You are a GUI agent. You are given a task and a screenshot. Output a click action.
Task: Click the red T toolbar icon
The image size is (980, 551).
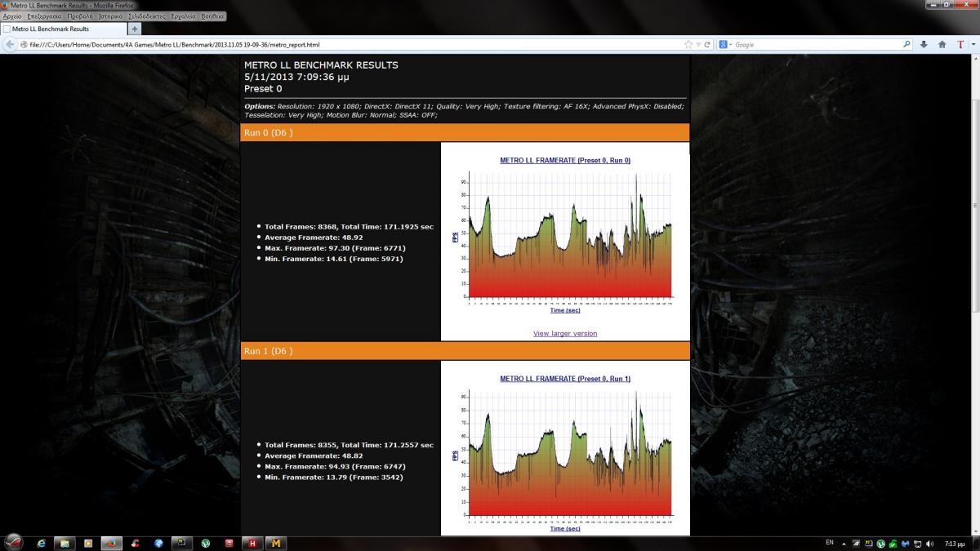click(960, 44)
